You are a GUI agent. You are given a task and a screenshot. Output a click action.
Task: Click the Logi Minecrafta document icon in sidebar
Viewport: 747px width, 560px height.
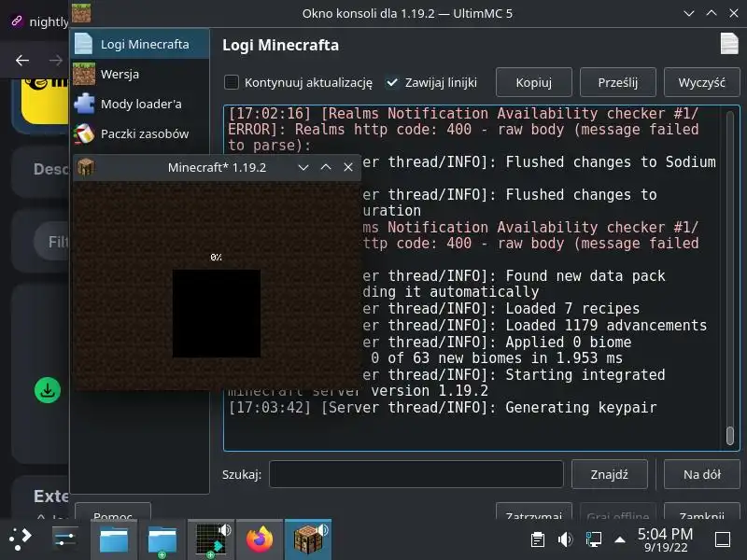[x=84, y=44]
